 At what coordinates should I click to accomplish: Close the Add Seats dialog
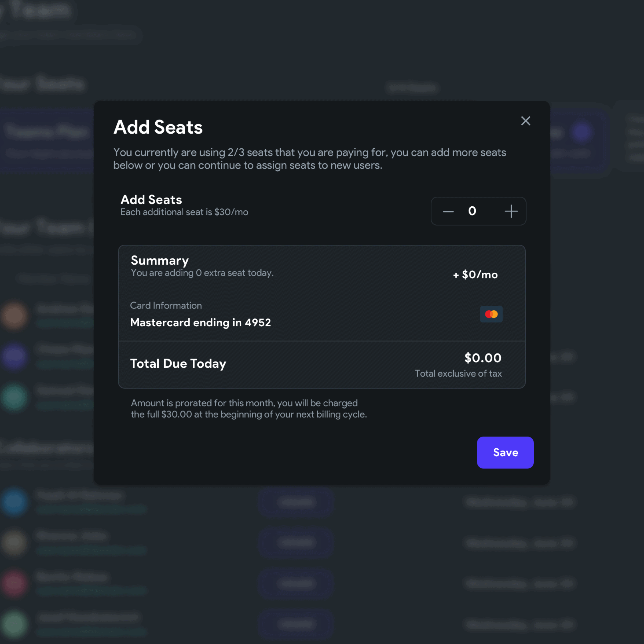(x=526, y=121)
